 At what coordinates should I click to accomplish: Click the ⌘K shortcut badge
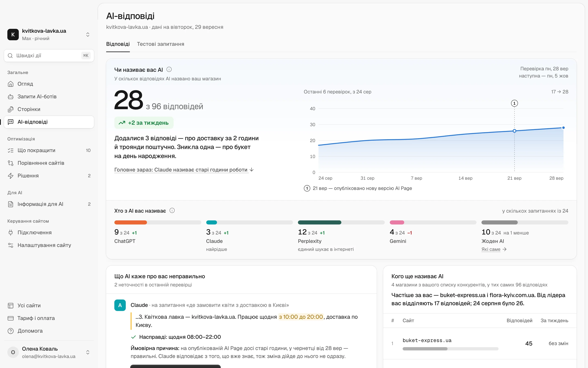(x=86, y=55)
